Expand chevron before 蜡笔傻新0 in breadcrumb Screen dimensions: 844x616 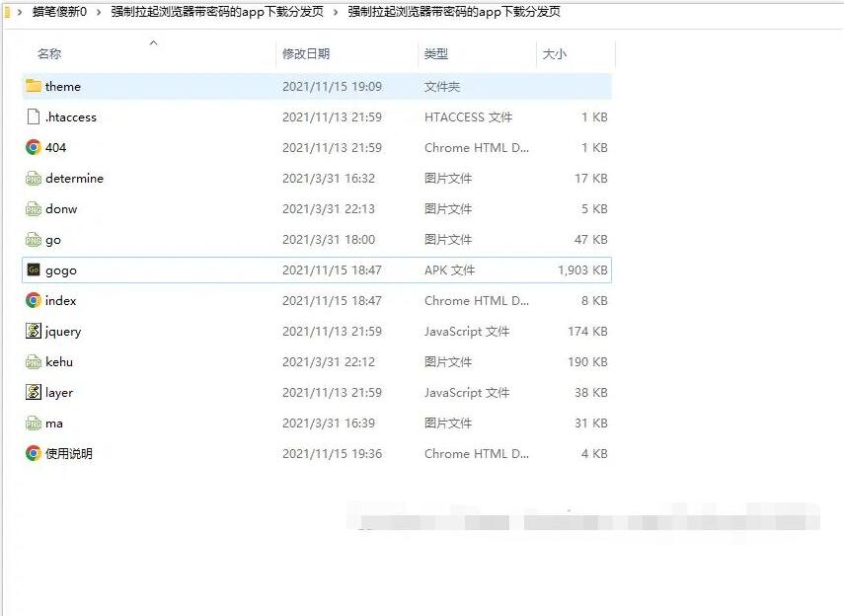[x=20, y=12]
